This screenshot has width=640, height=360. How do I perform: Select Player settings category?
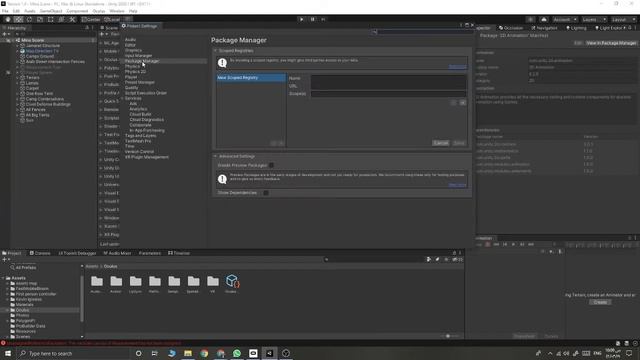[x=131, y=77]
